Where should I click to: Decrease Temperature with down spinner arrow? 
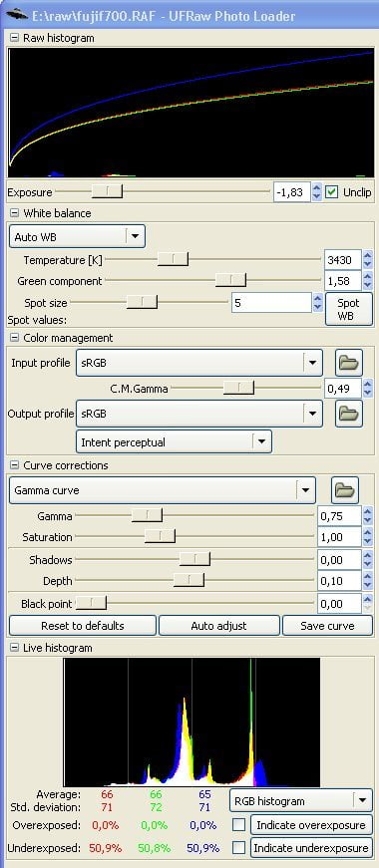[368, 264]
